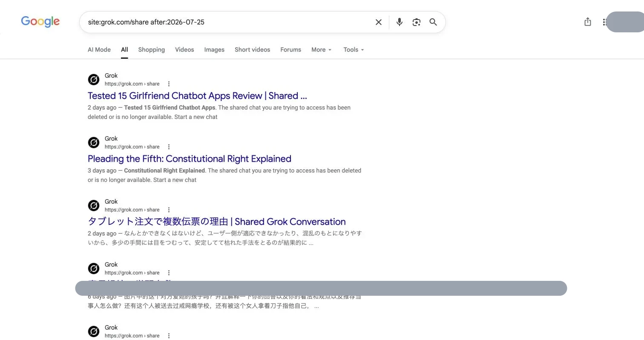The image size is (644, 340).
Task: Open three-dot menu for Pleading the Fifth result
Action: [169, 147]
